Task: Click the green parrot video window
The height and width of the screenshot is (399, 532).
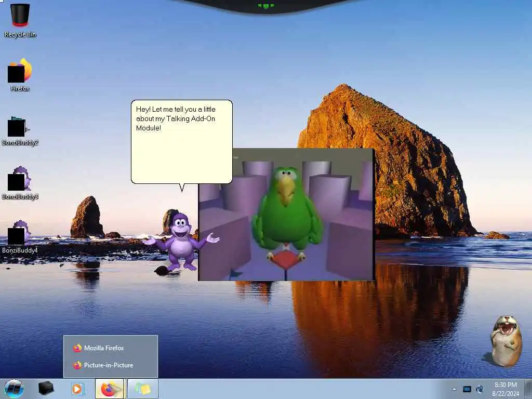Action: pyautogui.click(x=286, y=215)
